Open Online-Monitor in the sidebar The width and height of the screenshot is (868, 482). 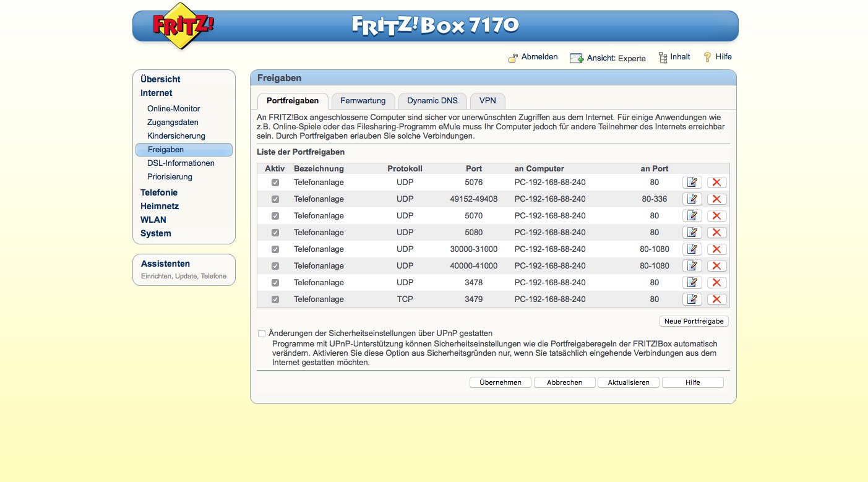[174, 109]
